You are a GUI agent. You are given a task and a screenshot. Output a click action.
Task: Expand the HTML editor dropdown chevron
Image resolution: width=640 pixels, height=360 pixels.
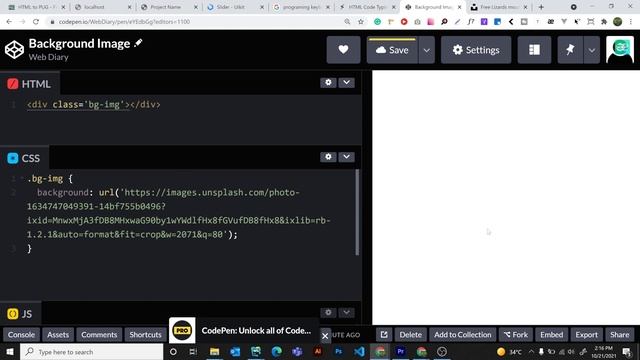pos(346,82)
